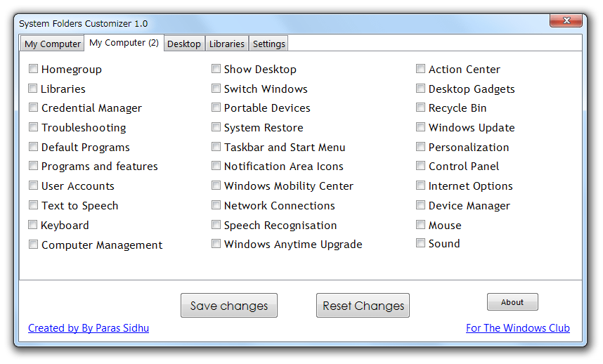The width and height of the screenshot is (603, 364).
Task: Open the Desktop tab
Action: (x=184, y=44)
